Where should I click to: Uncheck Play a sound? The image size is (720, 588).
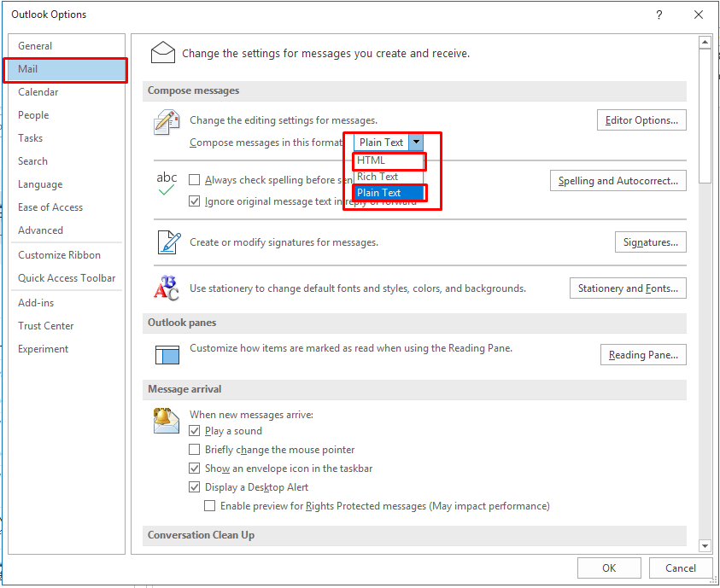tap(194, 431)
